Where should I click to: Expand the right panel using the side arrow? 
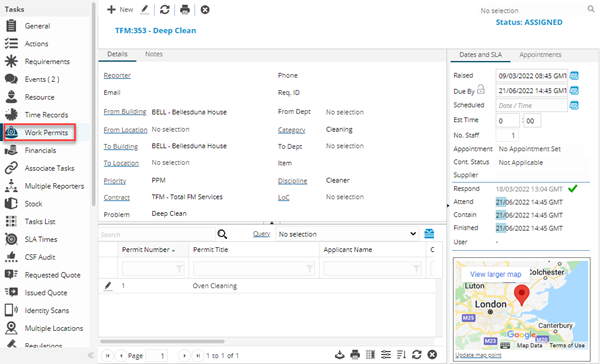point(448,206)
